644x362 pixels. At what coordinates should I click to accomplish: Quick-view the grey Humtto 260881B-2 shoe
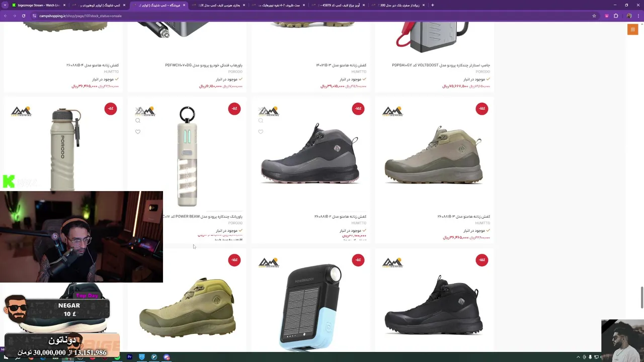(261, 121)
